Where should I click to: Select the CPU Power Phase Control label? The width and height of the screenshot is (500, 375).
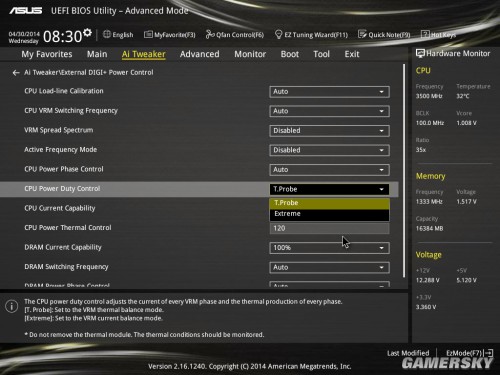point(64,169)
